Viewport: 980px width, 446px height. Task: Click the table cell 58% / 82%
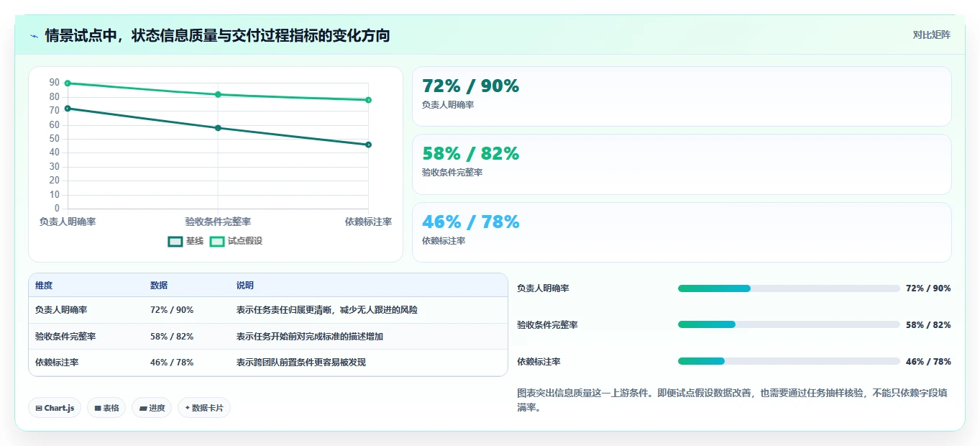[172, 336]
